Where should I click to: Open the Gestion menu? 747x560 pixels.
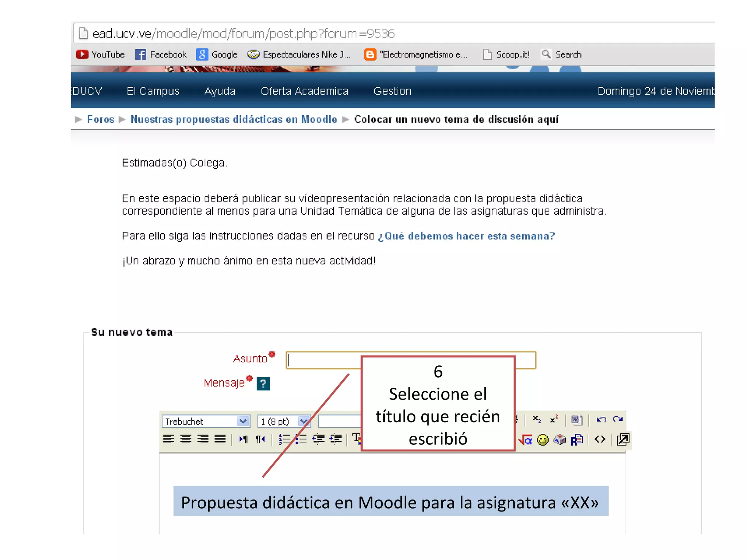pyautogui.click(x=392, y=91)
